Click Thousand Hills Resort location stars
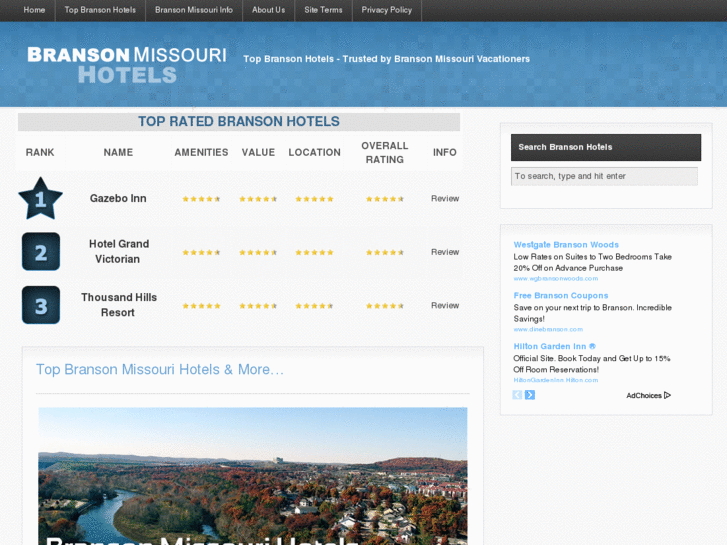The height and width of the screenshot is (545, 727). [x=314, y=306]
